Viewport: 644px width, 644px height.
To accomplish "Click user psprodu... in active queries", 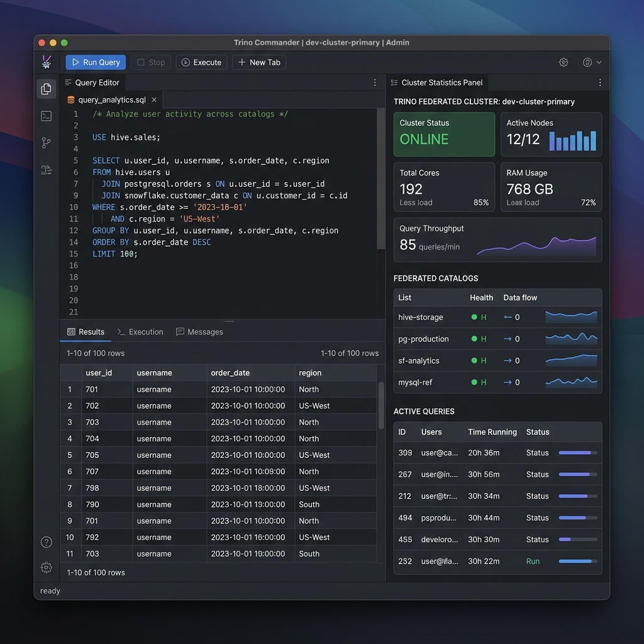I will tap(438, 518).
